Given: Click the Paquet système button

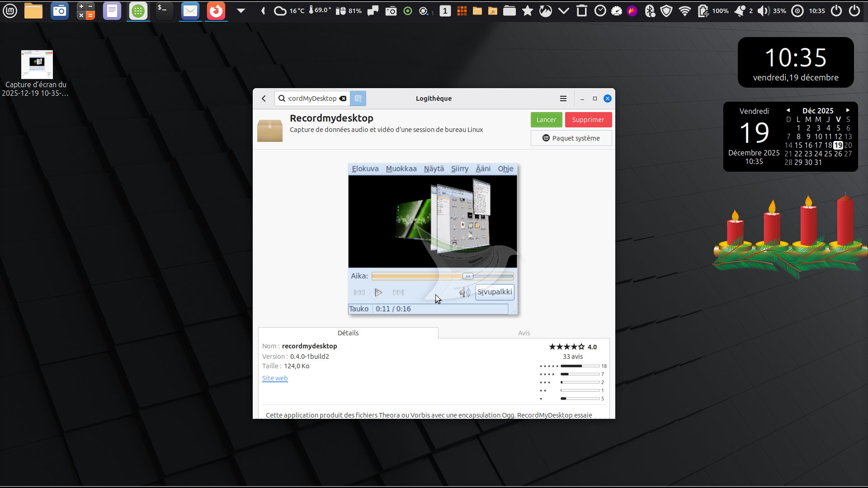Looking at the screenshot, I should coord(571,138).
